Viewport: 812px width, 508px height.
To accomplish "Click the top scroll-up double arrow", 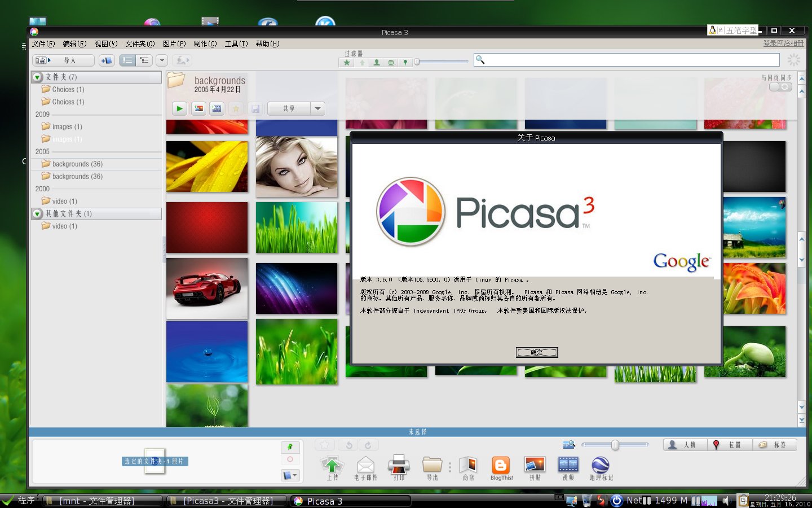I will point(802,78).
